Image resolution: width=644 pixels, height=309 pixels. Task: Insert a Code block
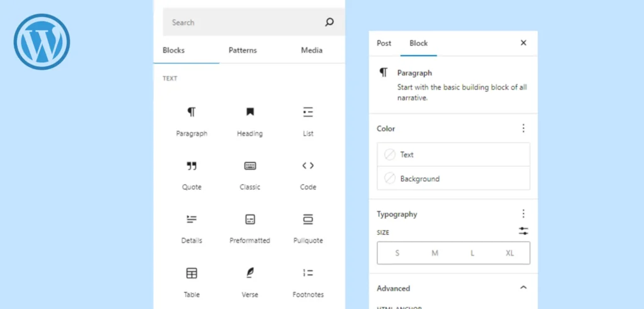pyautogui.click(x=308, y=175)
